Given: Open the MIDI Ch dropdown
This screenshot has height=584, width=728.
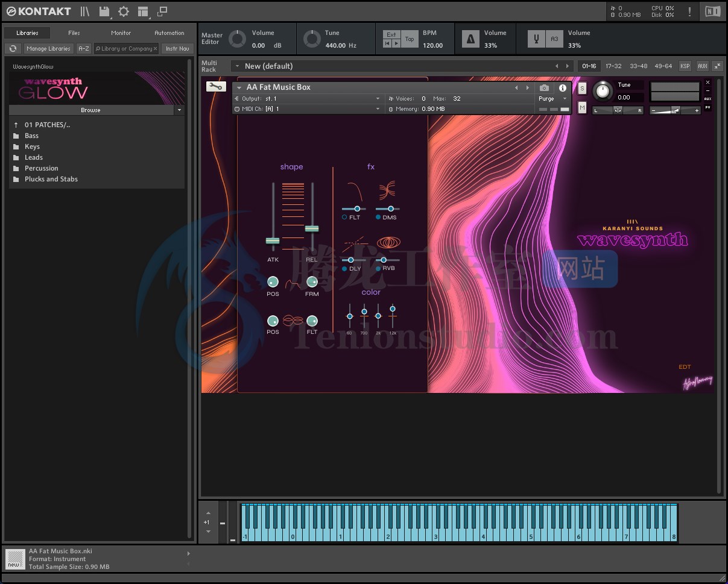Looking at the screenshot, I should point(308,109).
